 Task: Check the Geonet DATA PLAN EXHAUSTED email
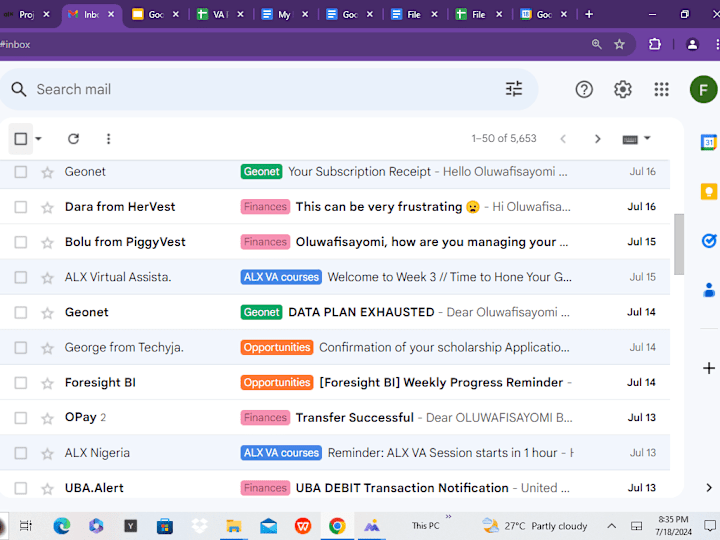(21, 312)
